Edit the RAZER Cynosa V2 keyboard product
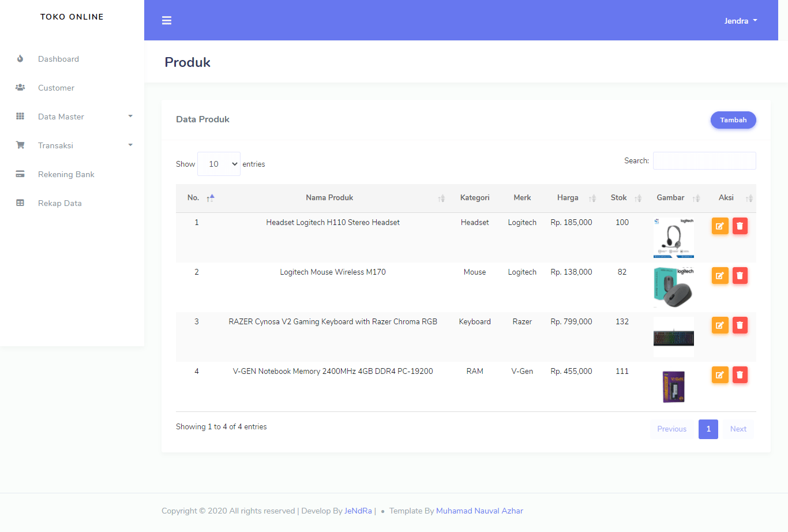 [720, 325]
